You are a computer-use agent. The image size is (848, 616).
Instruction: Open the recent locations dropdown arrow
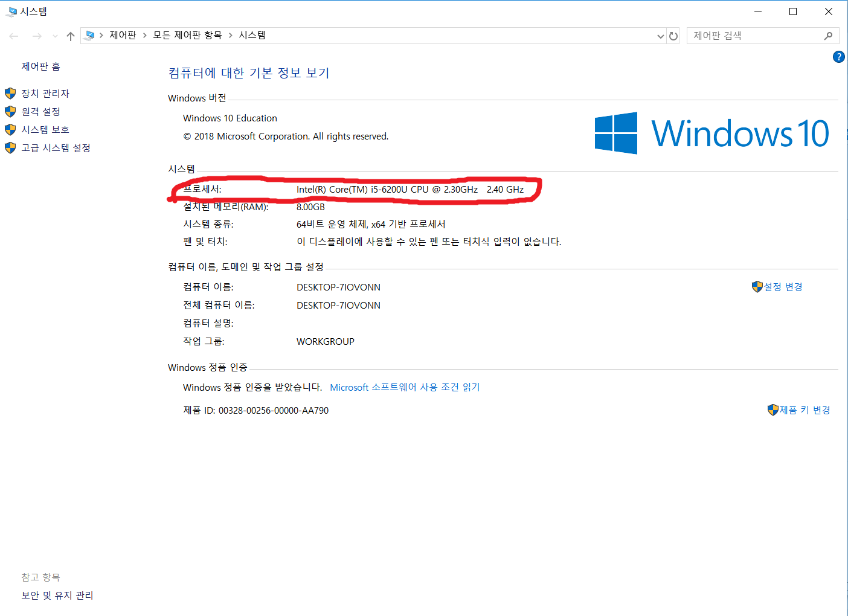(x=55, y=36)
